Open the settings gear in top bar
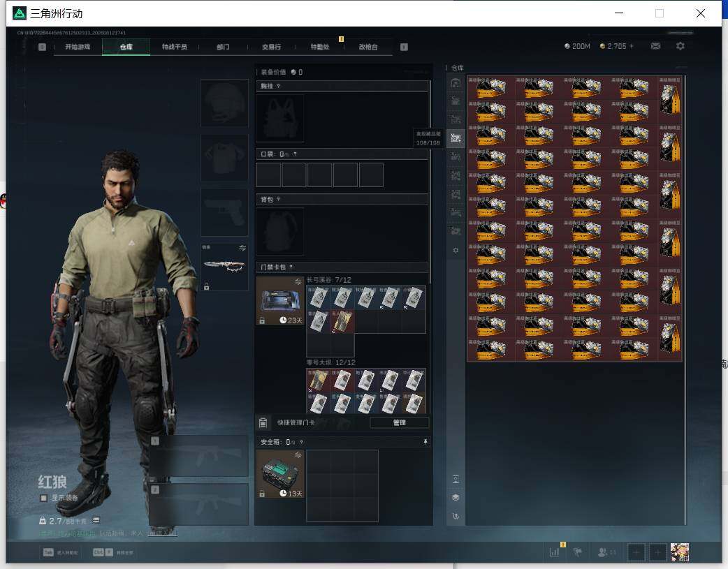 point(680,46)
